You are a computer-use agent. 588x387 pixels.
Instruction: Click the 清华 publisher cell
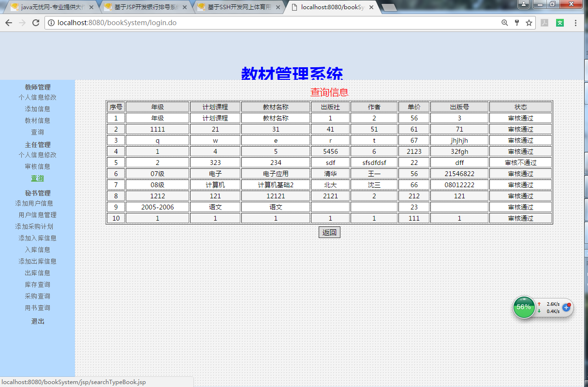330,174
